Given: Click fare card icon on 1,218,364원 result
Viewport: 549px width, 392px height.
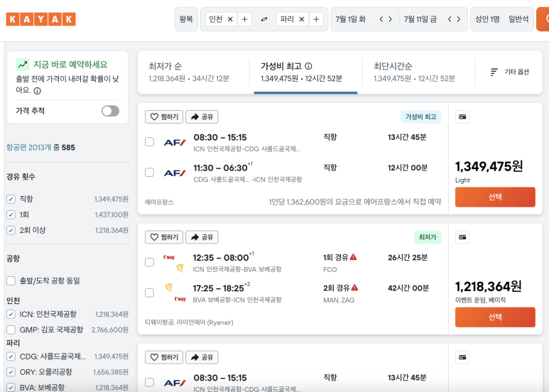Looking at the screenshot, I should point(462,237).
